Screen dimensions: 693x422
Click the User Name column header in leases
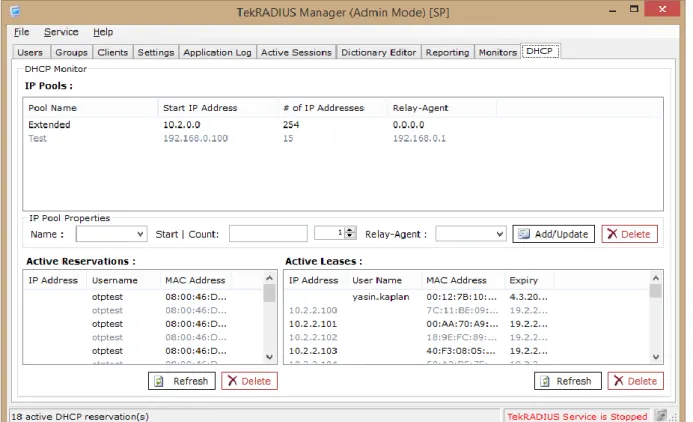385,280
